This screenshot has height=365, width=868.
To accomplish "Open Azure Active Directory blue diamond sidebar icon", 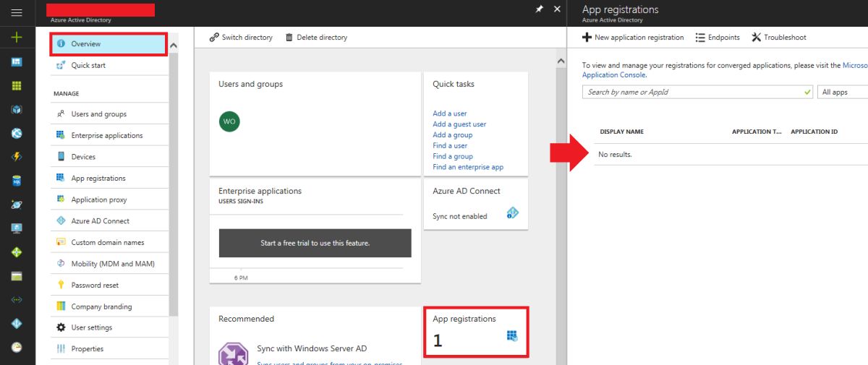I will click(x=17, y=323).
